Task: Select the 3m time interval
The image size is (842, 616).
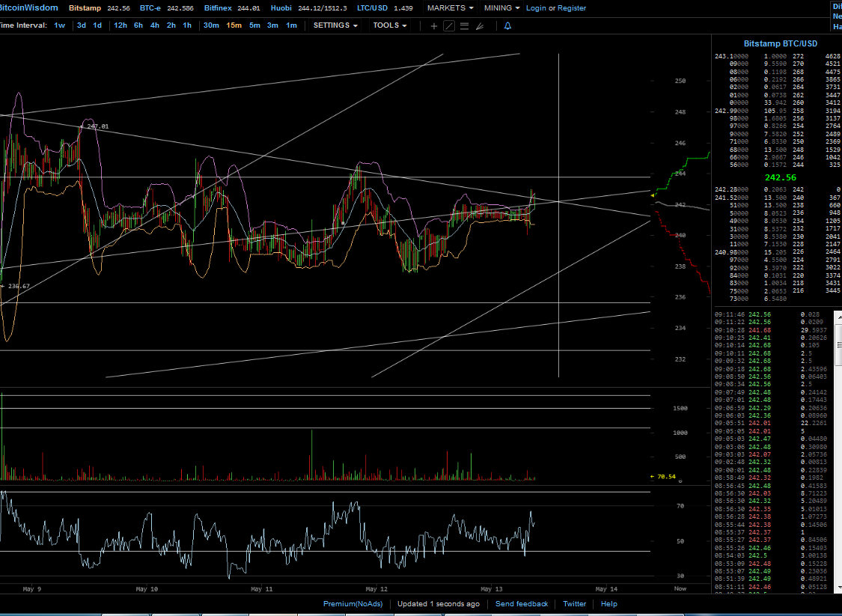Action: coord(272,25)
